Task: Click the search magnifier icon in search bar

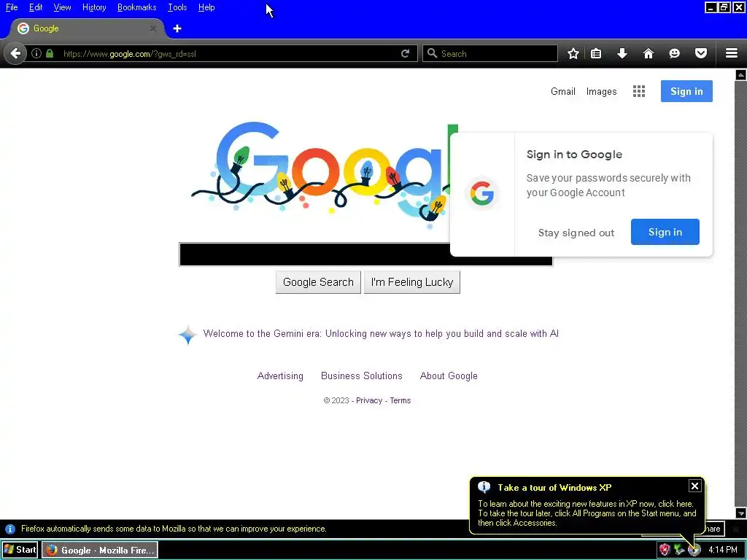Action: pos(432,53)
